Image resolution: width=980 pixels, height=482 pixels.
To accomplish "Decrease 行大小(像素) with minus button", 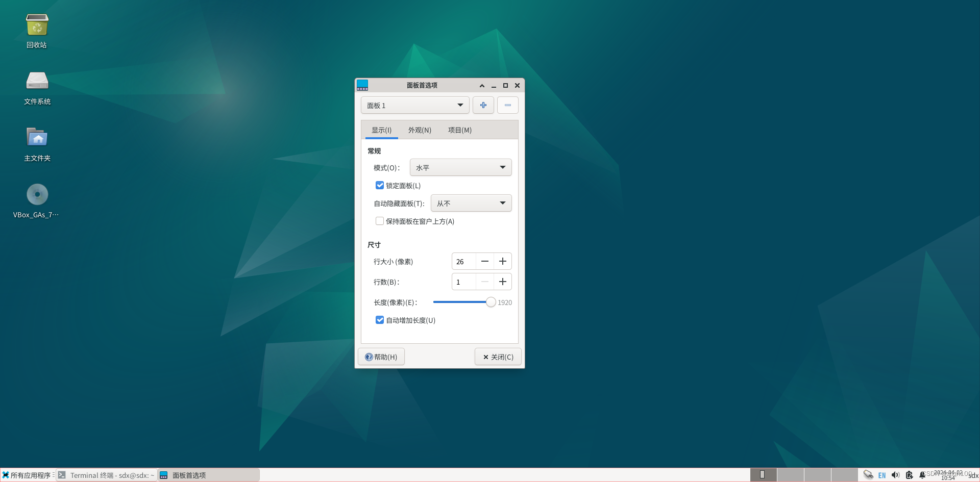I will click(484, 261).
